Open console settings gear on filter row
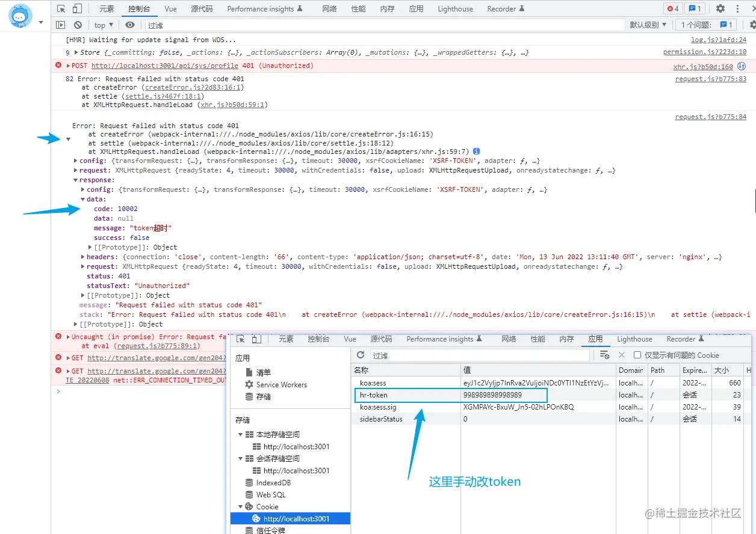The image size is (756, 534). click(752, 25)
